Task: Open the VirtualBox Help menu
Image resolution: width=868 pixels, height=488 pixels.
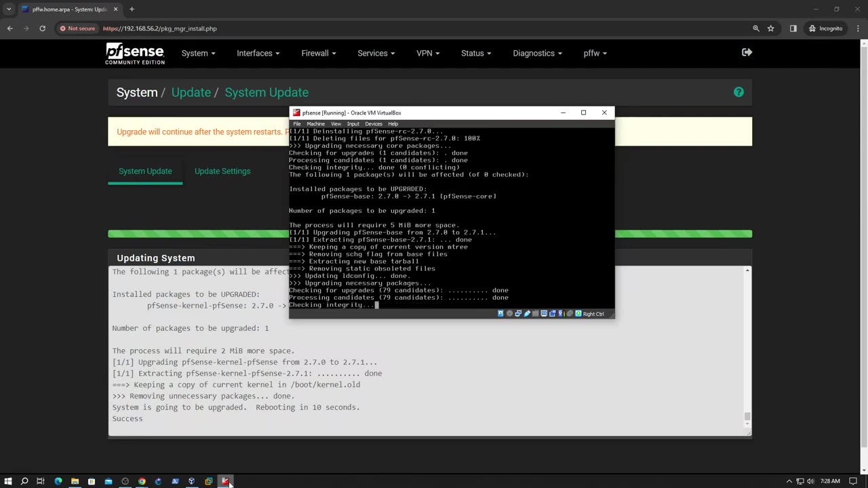Action: [x=393, y=124]
